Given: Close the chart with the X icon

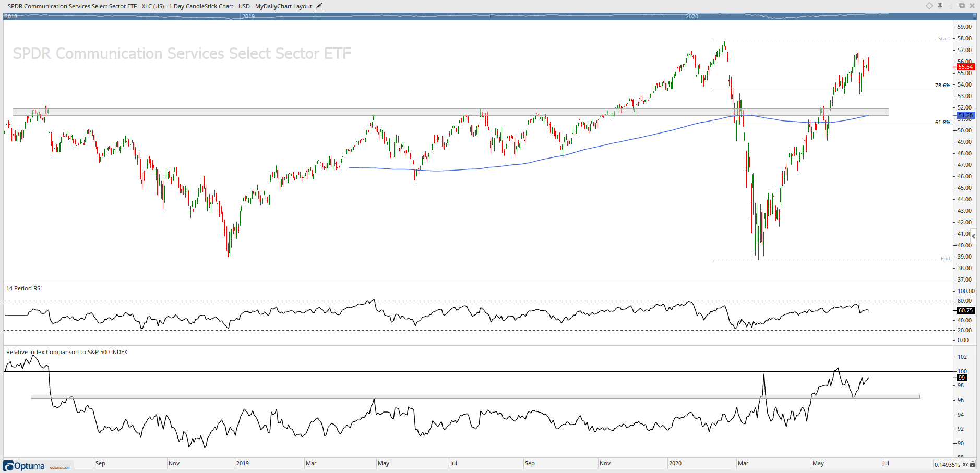Looking at the screenshot, I should click(972, 6).
